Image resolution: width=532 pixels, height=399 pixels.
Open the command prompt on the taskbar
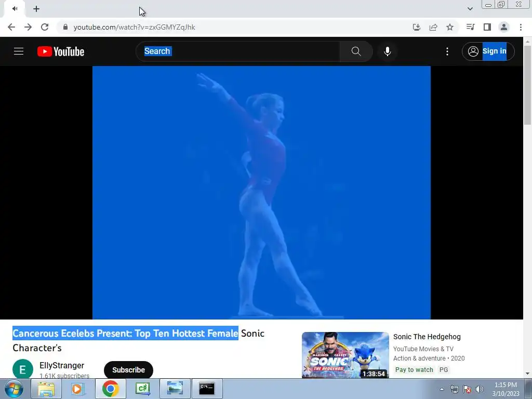207,389
